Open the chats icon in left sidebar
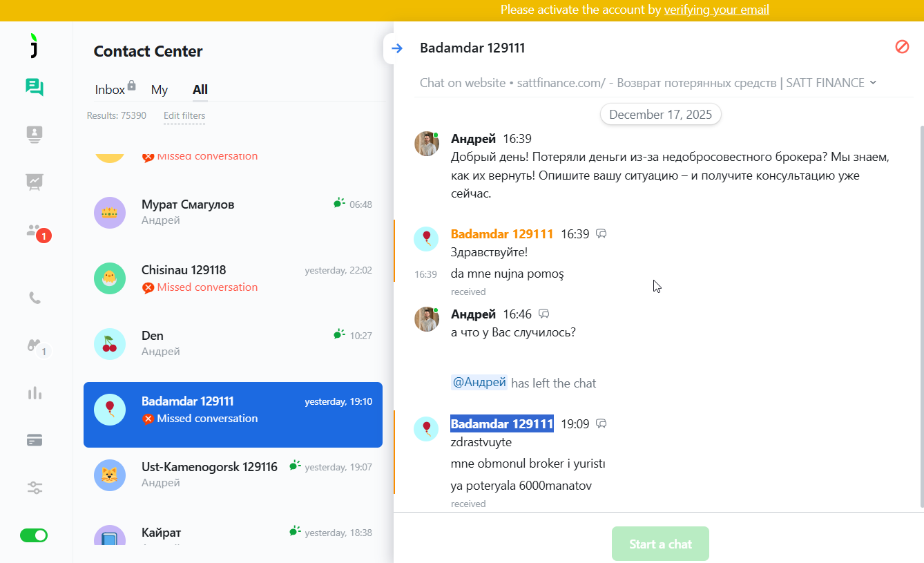The width and height of the screenshot is (924, 563). pyautogui.click(x=35, y=87)
